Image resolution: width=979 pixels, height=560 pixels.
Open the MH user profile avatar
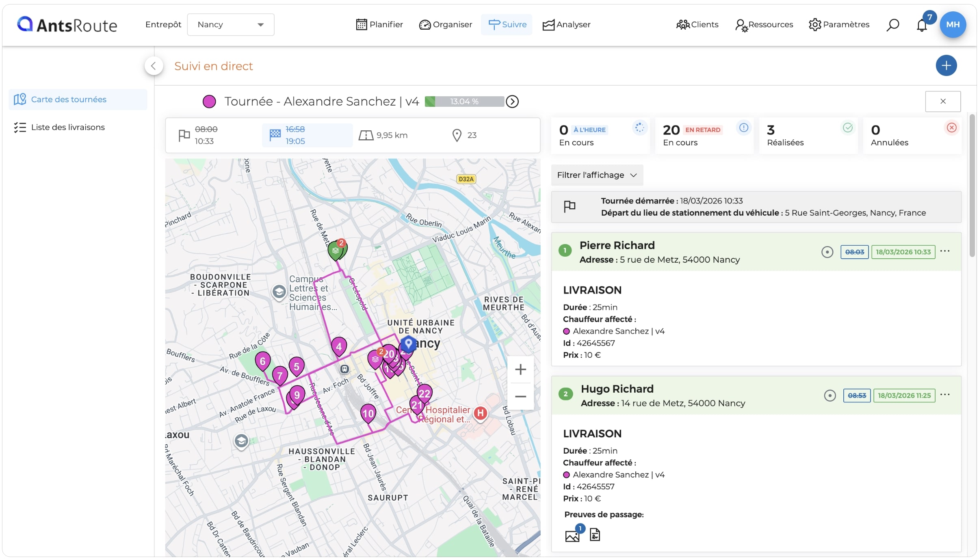(953, 25)
